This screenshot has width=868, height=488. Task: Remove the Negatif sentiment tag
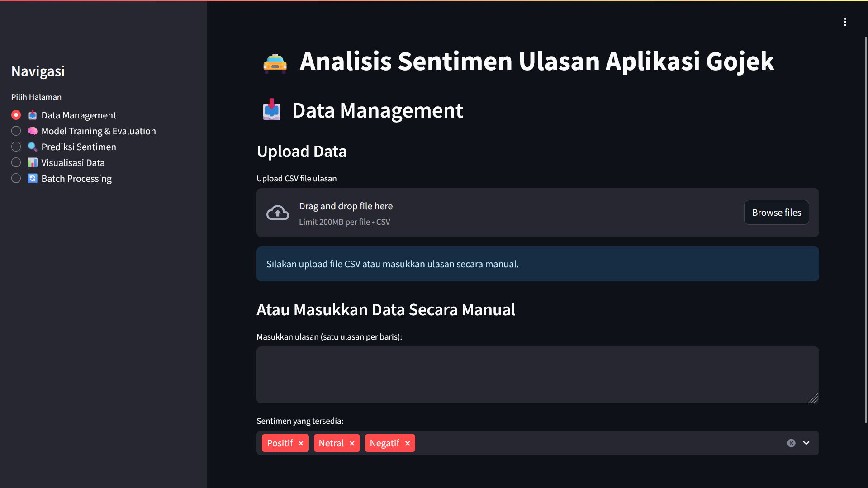(408, 443)
